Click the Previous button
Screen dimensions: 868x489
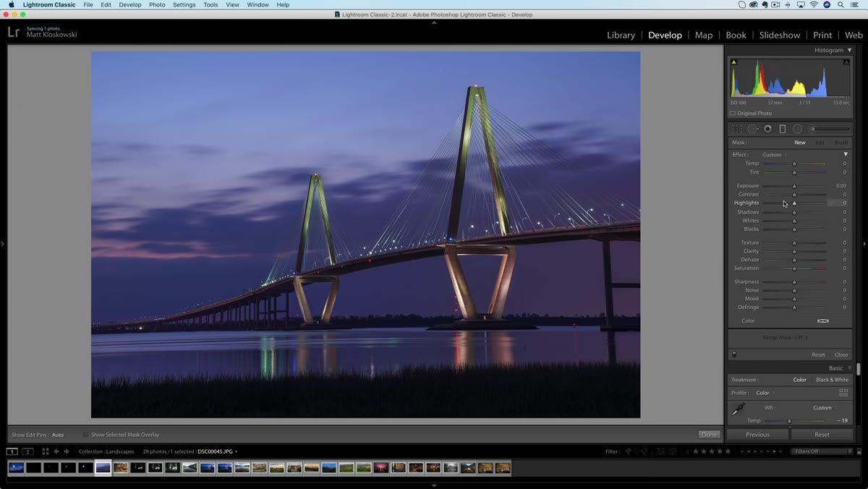757,435
